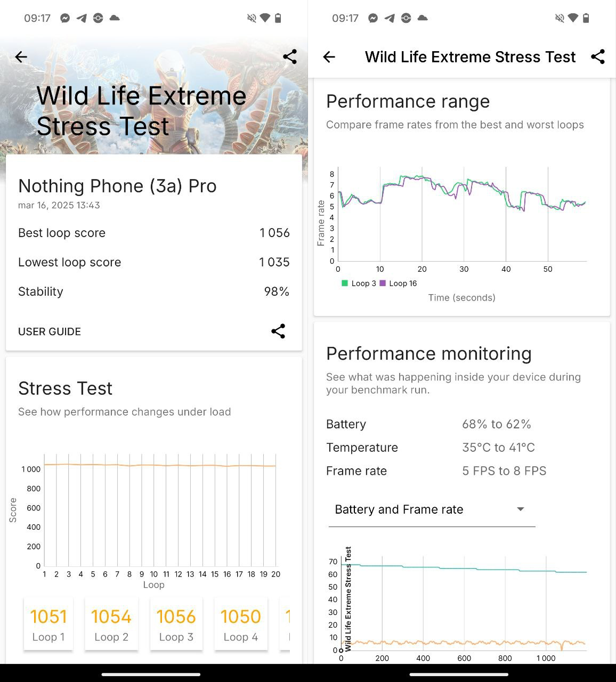Screen dimensions: 616x682
Task: Toggle the green Loop 3 legend swatch
Action: click(x=345, y=283)
